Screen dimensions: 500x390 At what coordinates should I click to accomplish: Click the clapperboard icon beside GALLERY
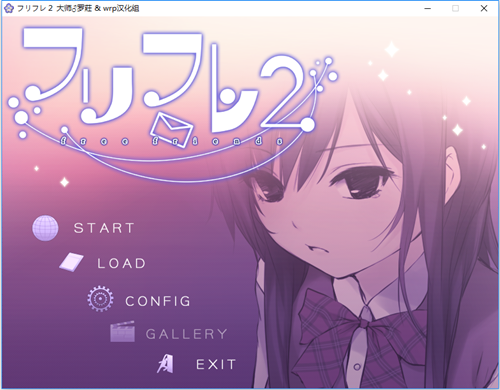[123, 332]
